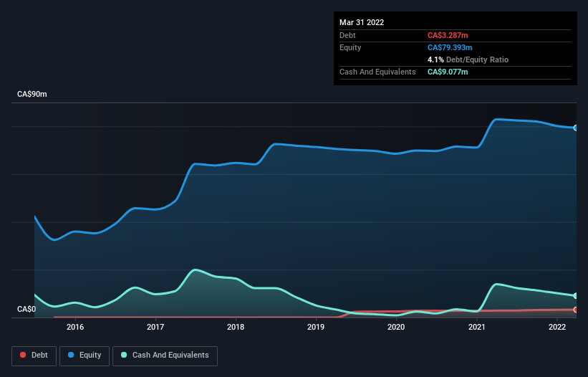The width and height of the screenshot is (588, 377).
Task: Click the 2018 axis label
Action: 236,327
